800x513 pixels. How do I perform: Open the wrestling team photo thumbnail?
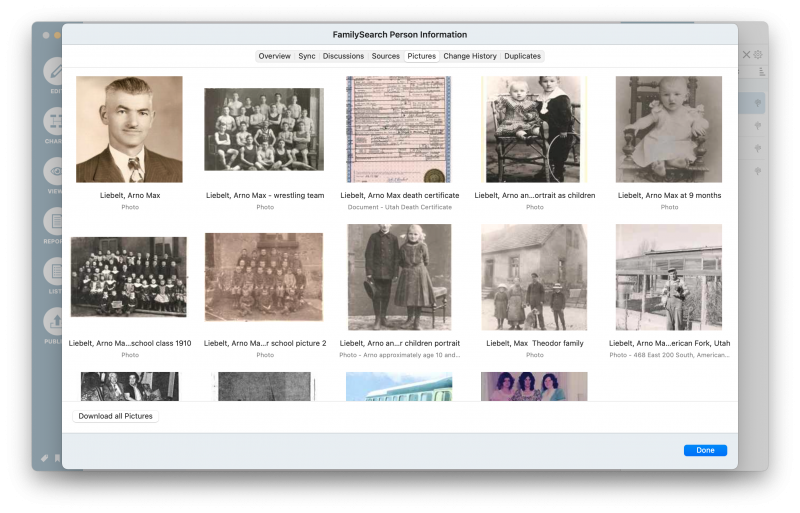pyautogui.click(x=264, y=129)
